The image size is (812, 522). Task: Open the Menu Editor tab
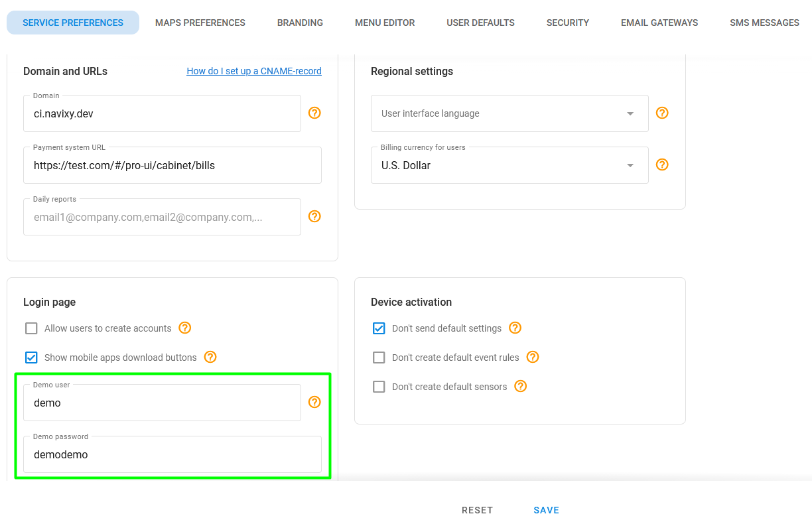[x=385, y=23]
